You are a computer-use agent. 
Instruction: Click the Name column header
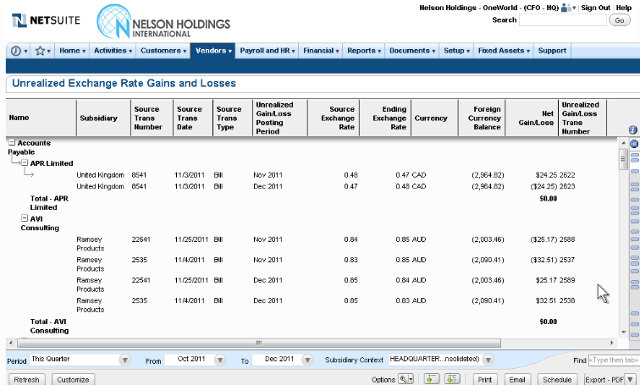click(x=41, y=118)
